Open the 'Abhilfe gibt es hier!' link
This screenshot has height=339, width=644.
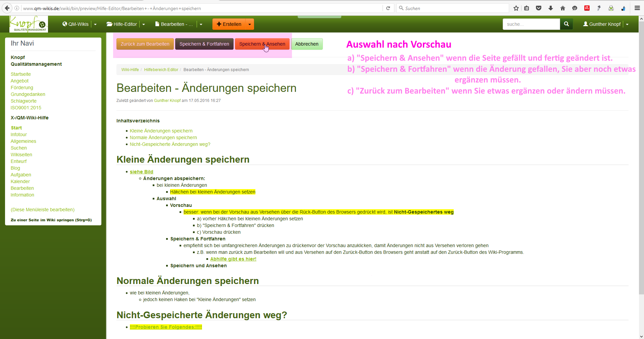point(233,259)
